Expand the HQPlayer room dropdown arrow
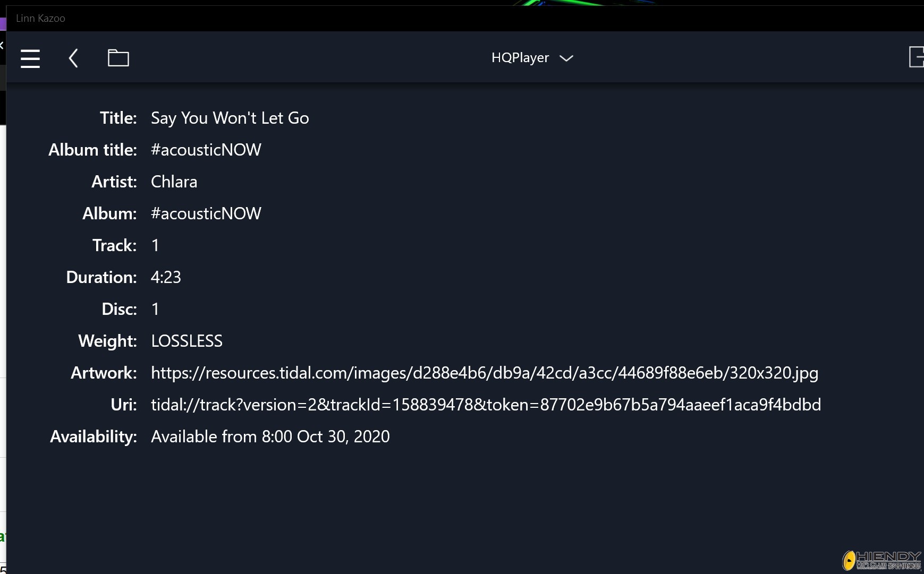Viewport: 924px width, 574px height. click(566, 58)
